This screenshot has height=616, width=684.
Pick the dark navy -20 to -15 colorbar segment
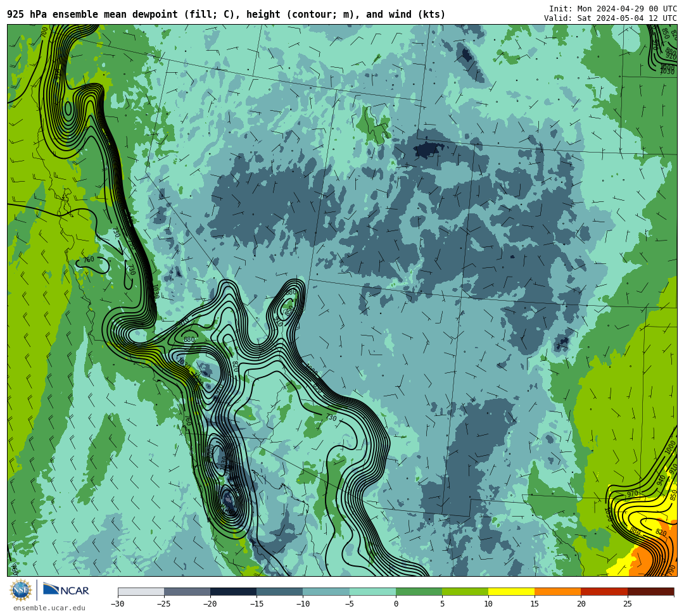[x=233, y=591]
